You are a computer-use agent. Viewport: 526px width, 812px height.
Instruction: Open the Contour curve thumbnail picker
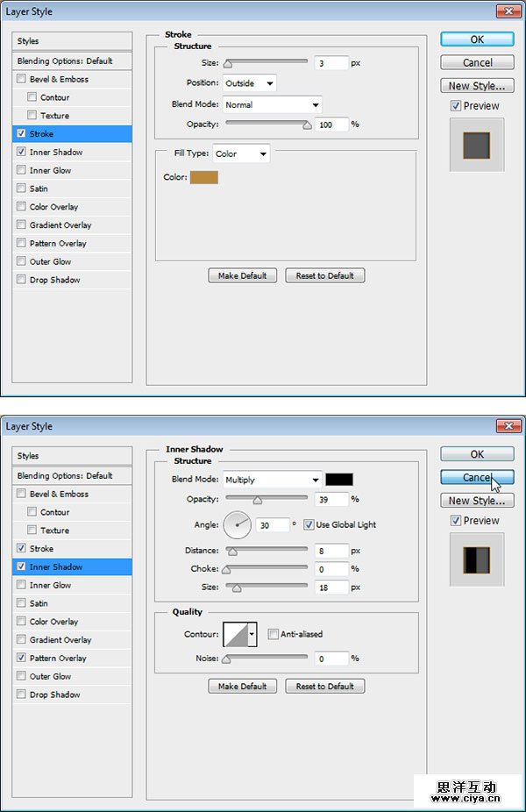tap(235, 634)
